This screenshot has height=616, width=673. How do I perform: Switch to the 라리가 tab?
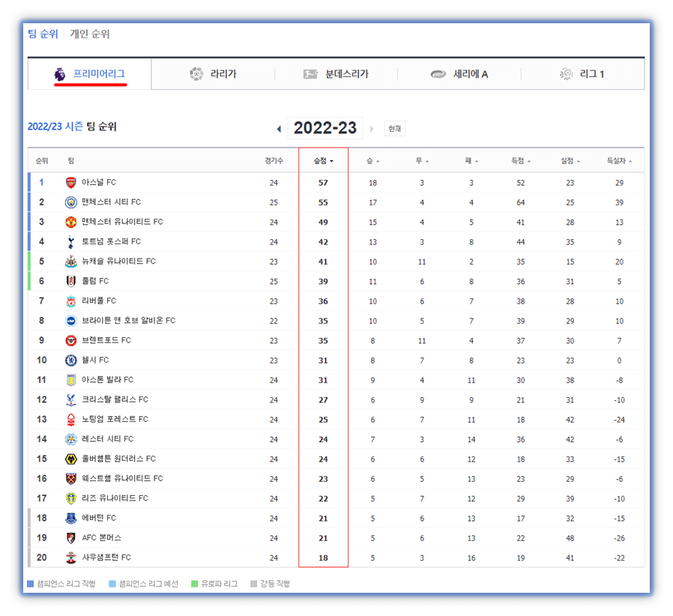214,74
